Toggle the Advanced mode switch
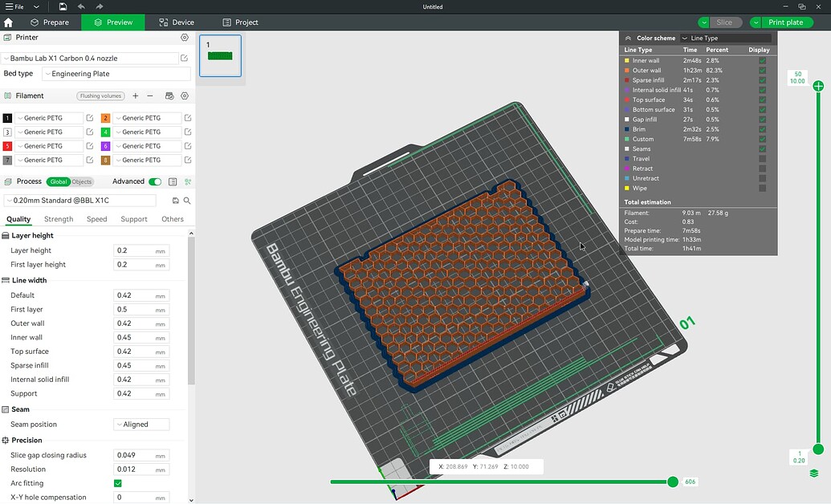The width and height of the screenshot is (831, 504). 155,182
